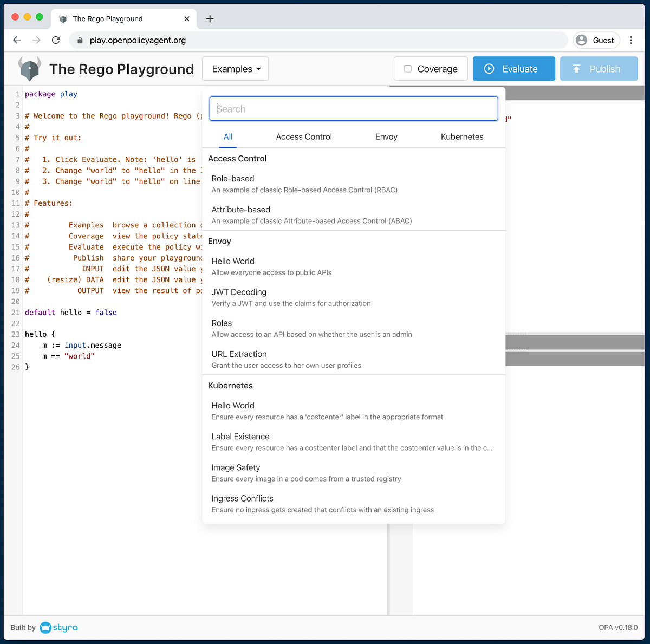
Task: Select the JWT Decoding example
Action: click(239, 292)
